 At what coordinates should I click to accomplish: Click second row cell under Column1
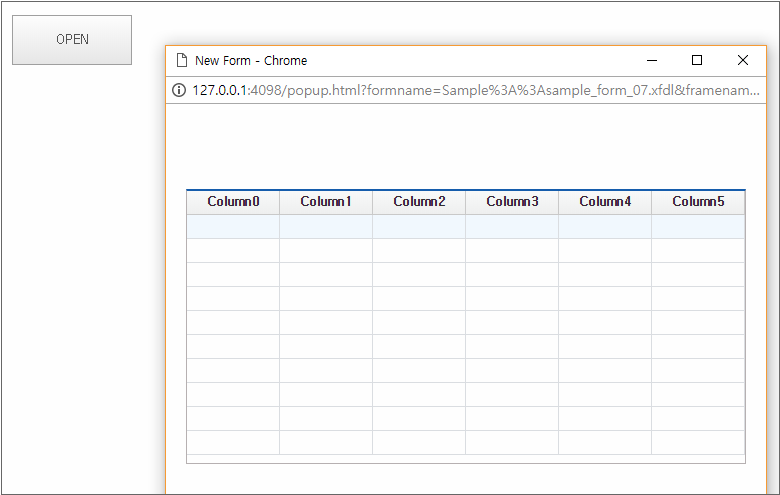click(326, 251)
